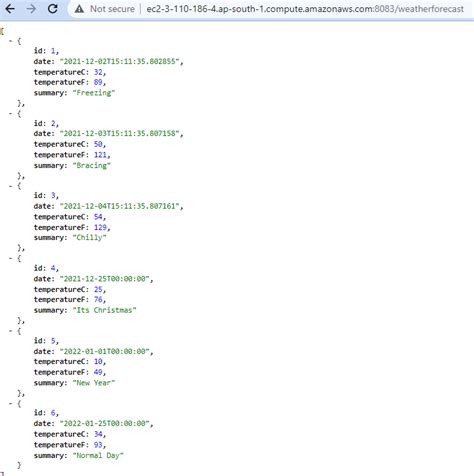Click the browser Forward arrow
474x476 pixels.
[x=31, y=9]
